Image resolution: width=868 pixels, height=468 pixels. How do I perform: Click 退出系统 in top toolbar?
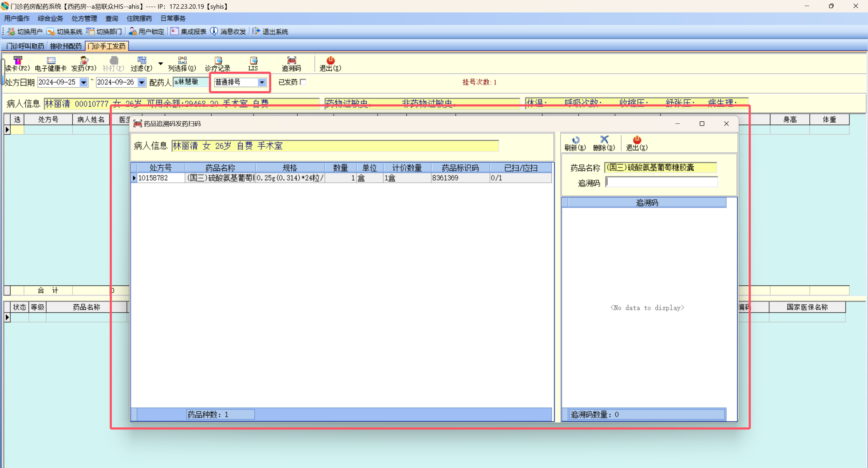pos(270,32)
